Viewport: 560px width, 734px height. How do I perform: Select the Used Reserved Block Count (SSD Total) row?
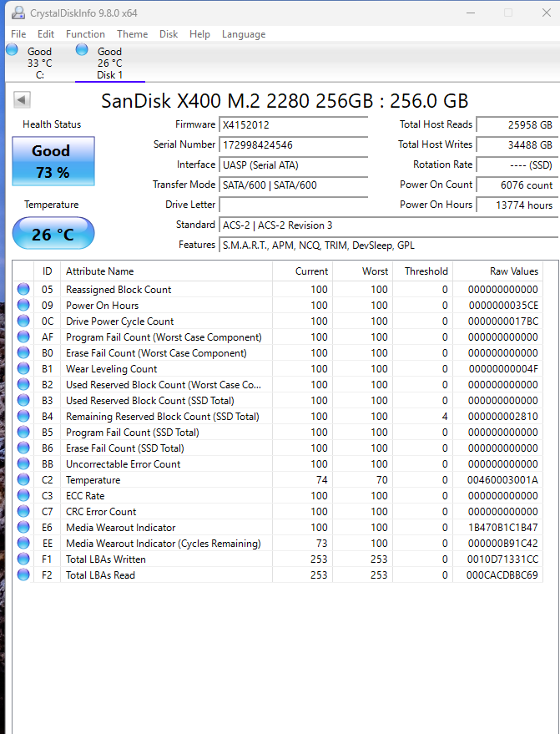point(278,401)
